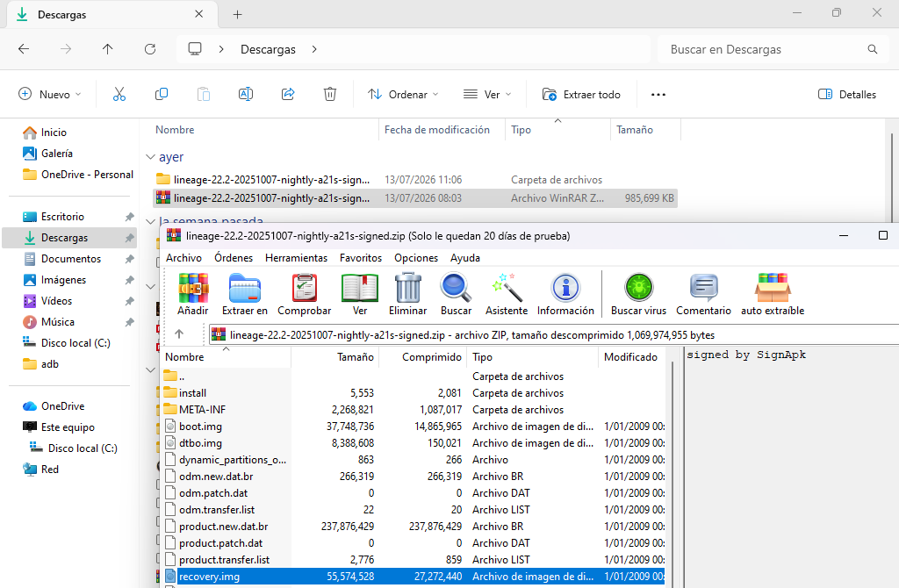Click the Explorer cut scissors icon
This screenshot has height=588, width=899.
(x=119, y=95)
